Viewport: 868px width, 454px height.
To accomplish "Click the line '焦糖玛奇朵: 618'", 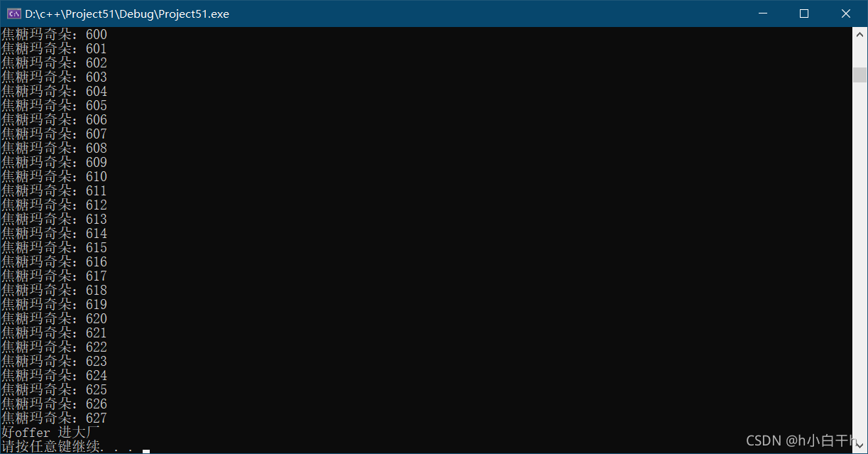I will point(54,290).
